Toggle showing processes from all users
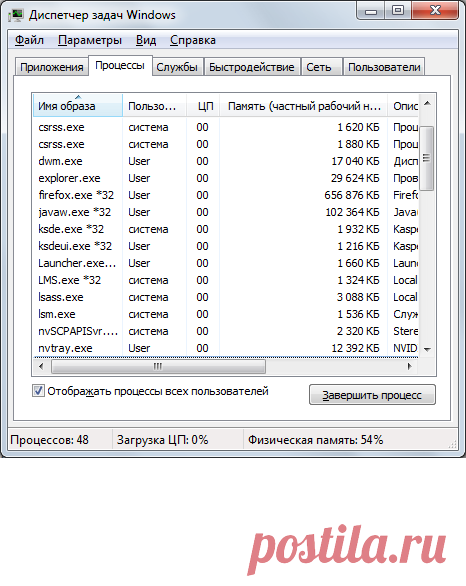Screen dimensions: 466x586 pos(38,391)
